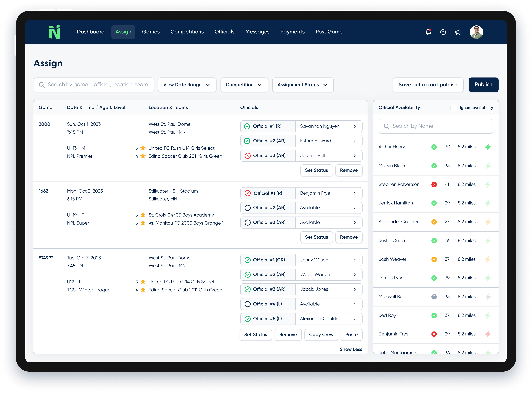Click the orange status icon next to Alexander Goulder
The height and width of the screenshot is (393, 532).
(434, 221)
